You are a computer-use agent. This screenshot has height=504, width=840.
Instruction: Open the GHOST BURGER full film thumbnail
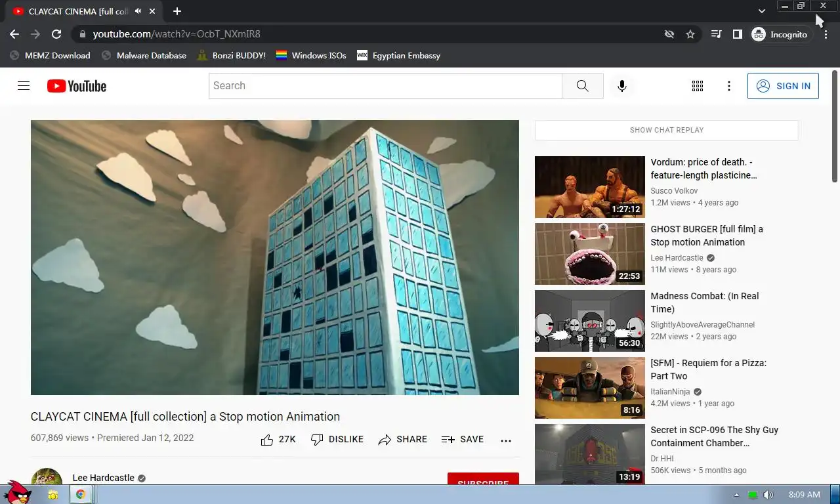tap(590, 254)
